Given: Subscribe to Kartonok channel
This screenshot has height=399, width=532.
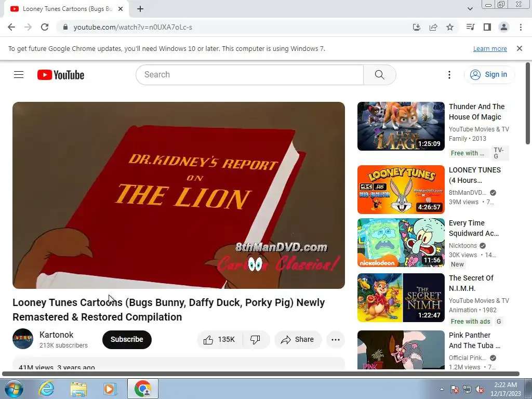Looking at the screenshot, I should [127, 340].
